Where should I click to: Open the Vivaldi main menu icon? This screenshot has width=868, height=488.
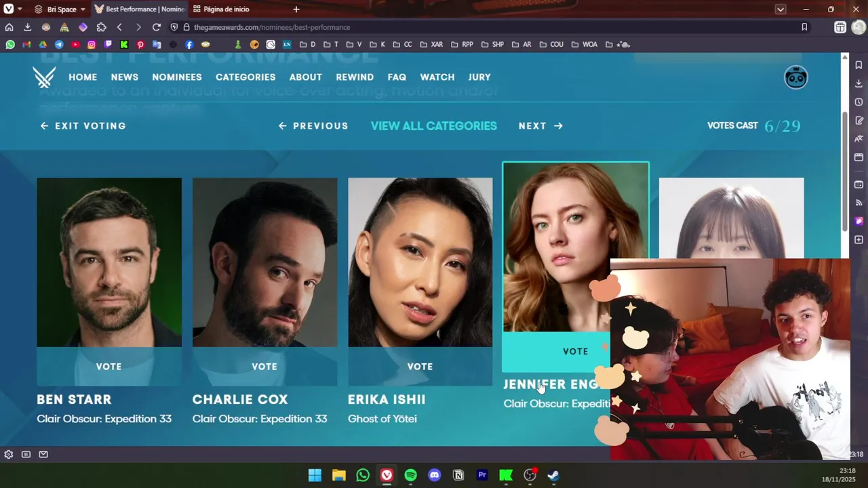click(8, 9)
